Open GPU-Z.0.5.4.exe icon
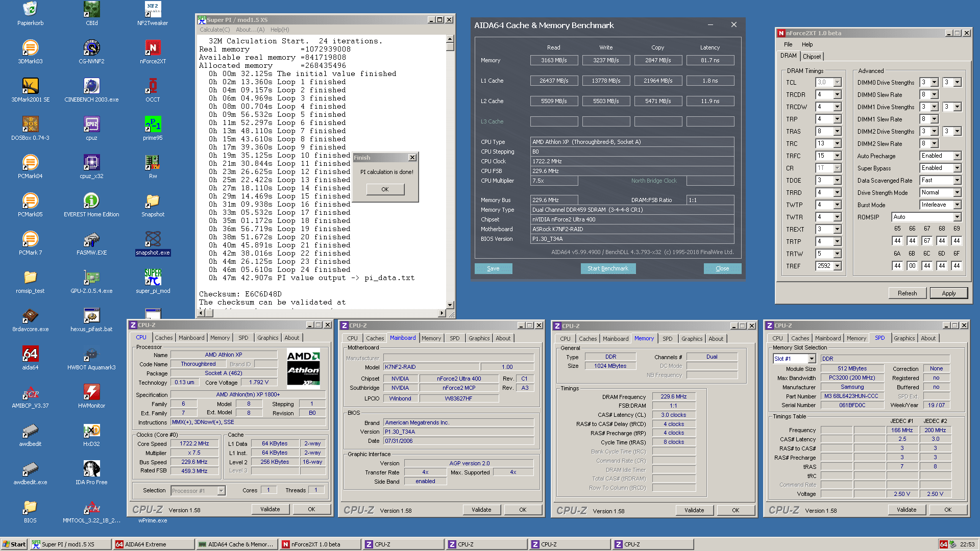The height and width of the screenshot is (551, 980). click(91, 282)
